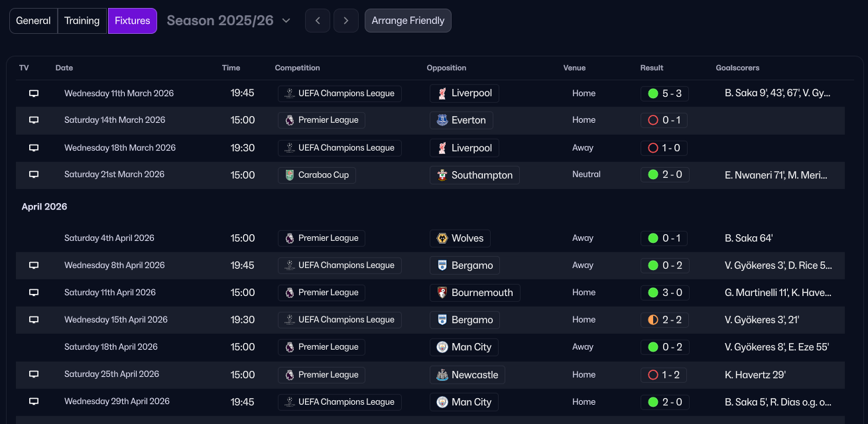Screen dimensions: 868x424
Task: Switch to the General tab
Action: pos(33,21)
